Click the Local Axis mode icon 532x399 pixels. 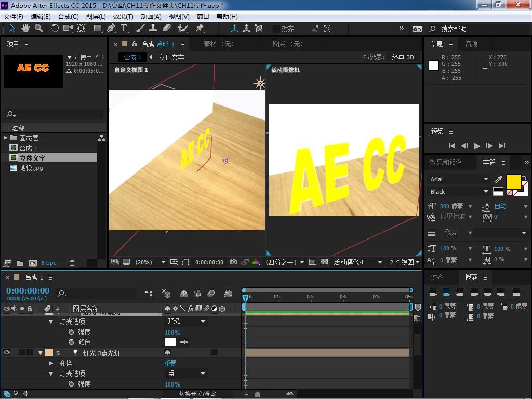coord(234,29)
